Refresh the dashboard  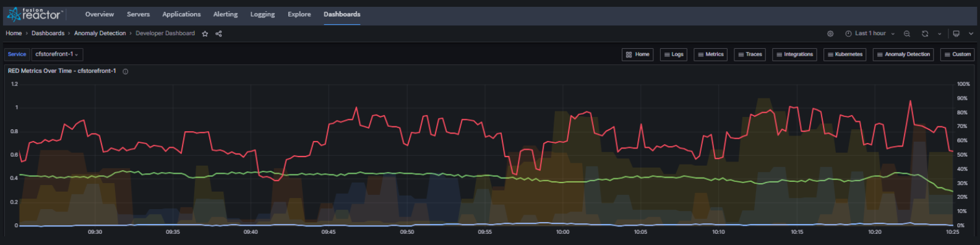(925, 33)
